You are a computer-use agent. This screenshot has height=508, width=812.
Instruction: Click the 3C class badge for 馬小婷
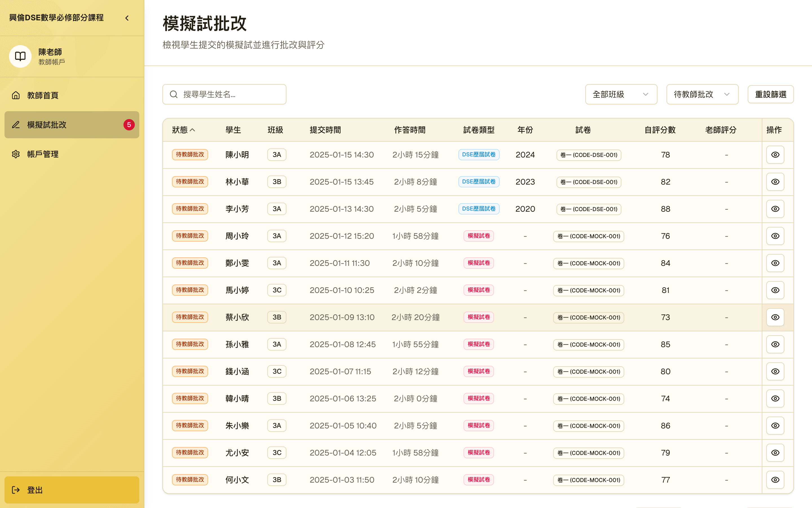click(x=277, y=290)
